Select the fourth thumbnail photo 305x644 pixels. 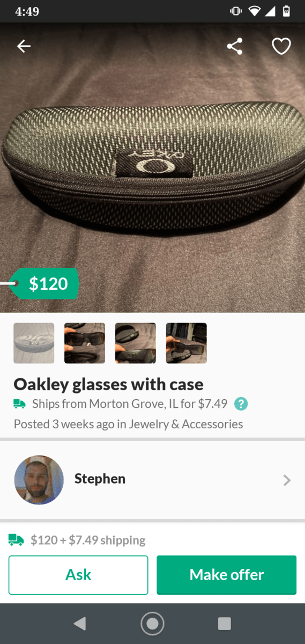click(187, 343)
